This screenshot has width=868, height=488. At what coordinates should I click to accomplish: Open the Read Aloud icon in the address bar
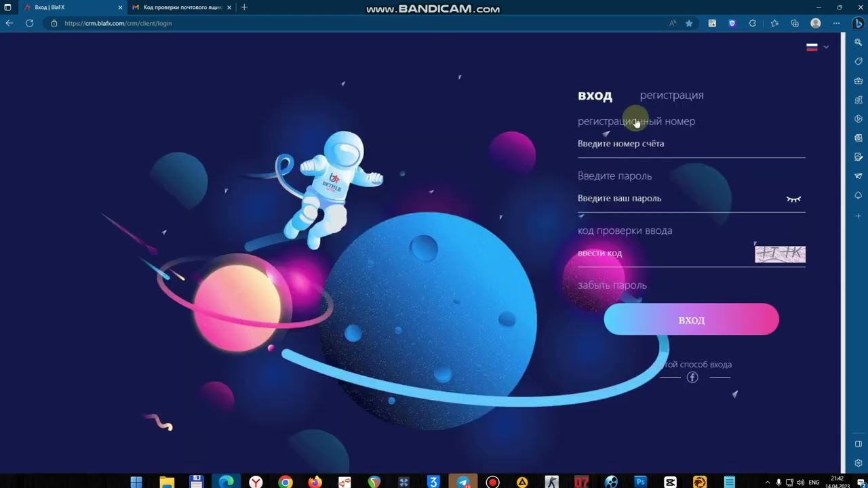point(673,23)
